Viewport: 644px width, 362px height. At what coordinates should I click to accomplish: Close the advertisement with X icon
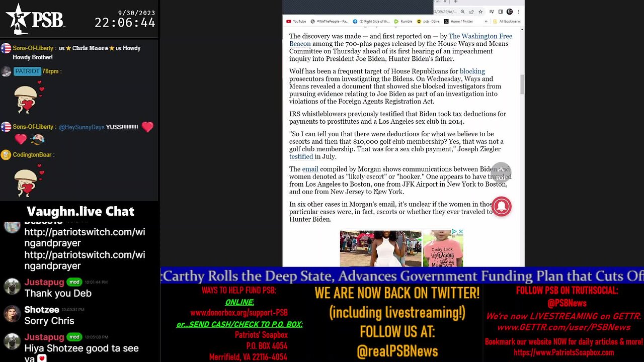[460, 232]
